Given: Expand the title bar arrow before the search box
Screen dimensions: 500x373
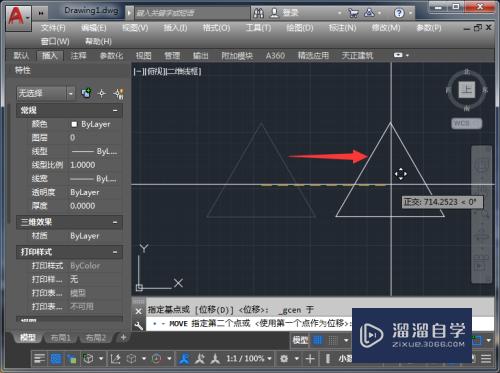Looking at the screenshot, I should coord(129,13).
